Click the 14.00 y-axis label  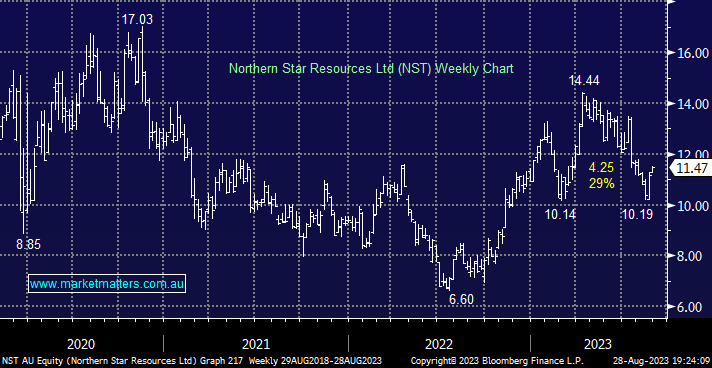pos(693,104)
